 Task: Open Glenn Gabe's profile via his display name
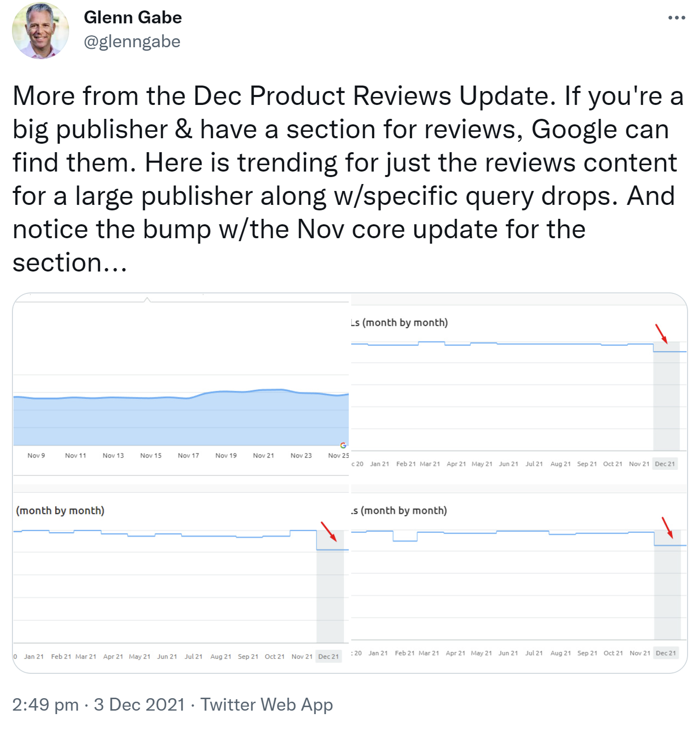tap(133, 16)
